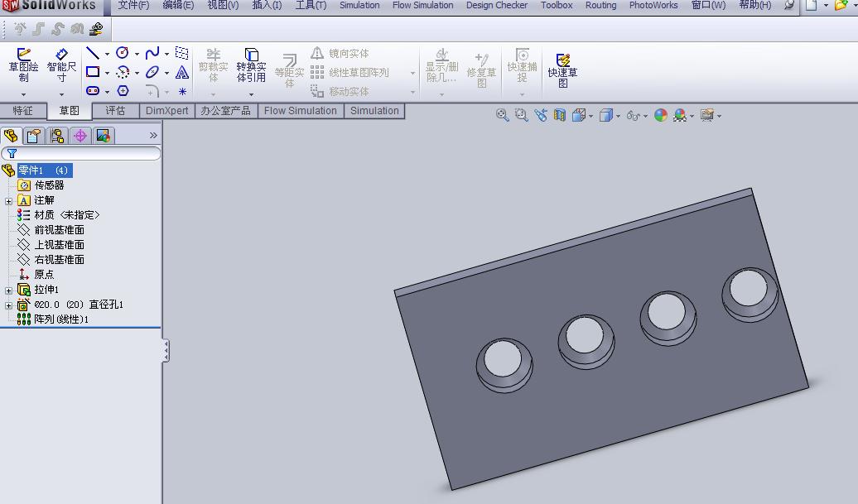This screenshot has height=504, width=858.
Task: Expand the Ø20.0 直径孔1 node
Action: coord(9,305)
